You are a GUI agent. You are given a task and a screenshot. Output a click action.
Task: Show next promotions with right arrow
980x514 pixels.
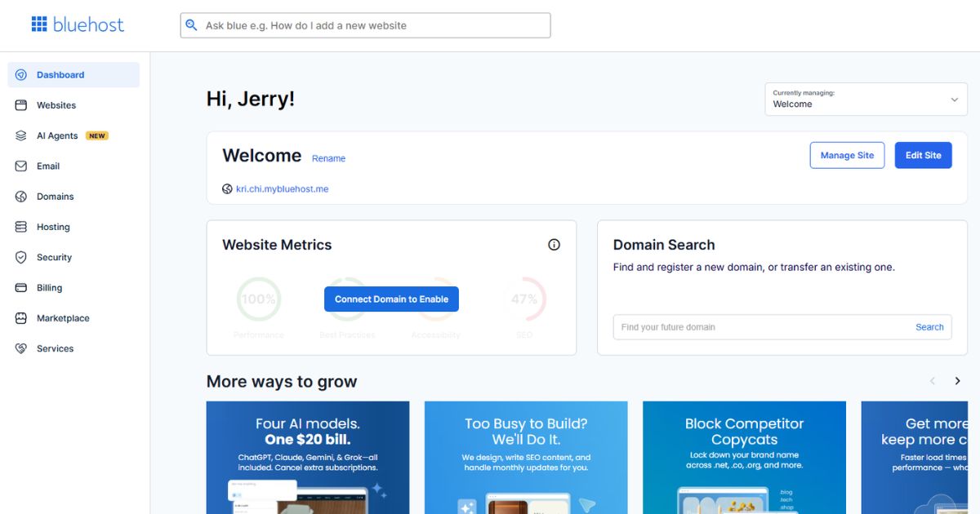point(958,381)
